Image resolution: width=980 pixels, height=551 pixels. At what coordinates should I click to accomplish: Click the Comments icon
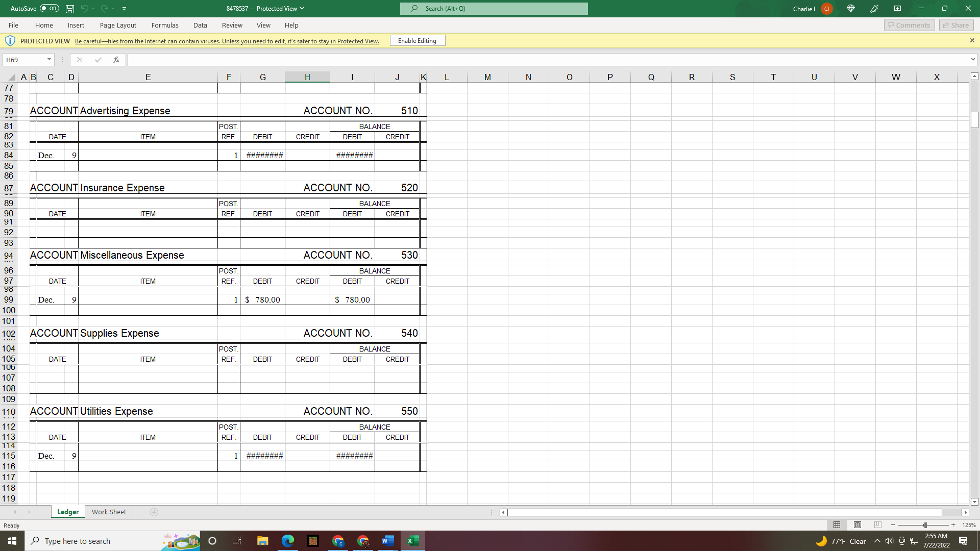[x=909, y=25]
